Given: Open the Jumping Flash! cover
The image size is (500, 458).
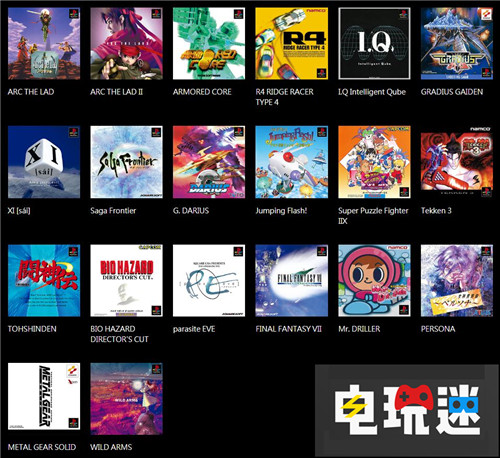Looking at the screenshot, I should pyautogui.click(x=292, y=162).
